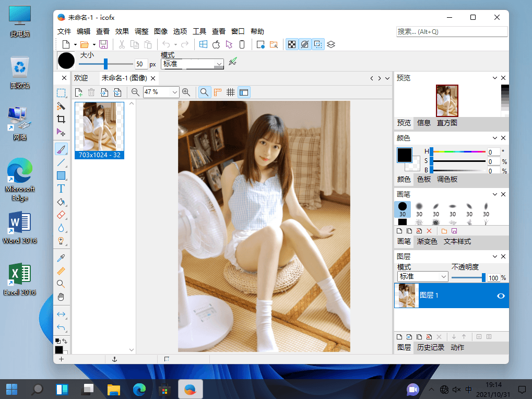This screenshot has width=532, height=399.
Task: Select the Hand pan tool
Action: tap(61, 297)
